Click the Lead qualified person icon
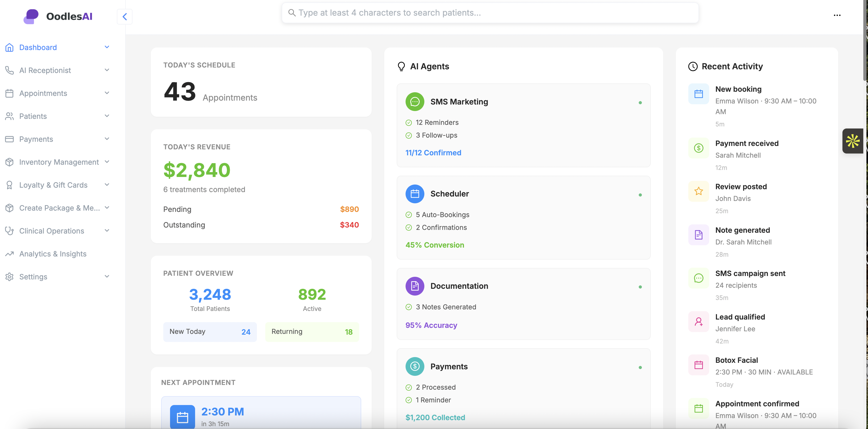The width and height of the screenshot is (868, 429). [698, 322]
